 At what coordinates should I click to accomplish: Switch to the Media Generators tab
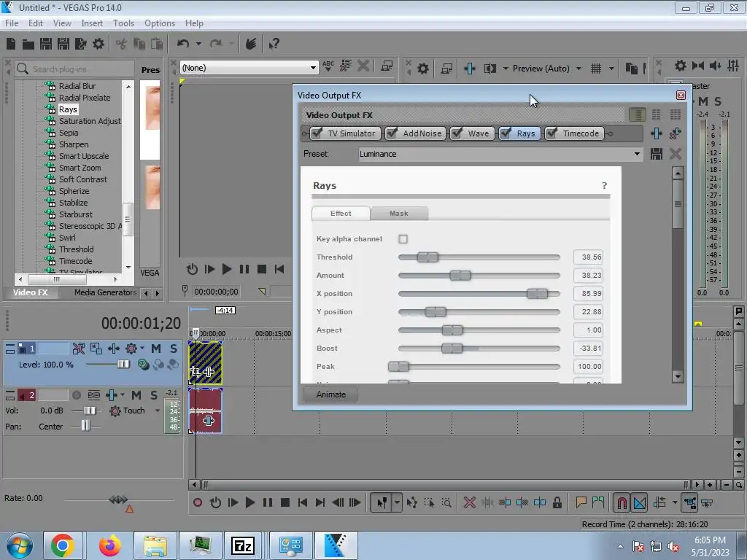tap(105, 292)
